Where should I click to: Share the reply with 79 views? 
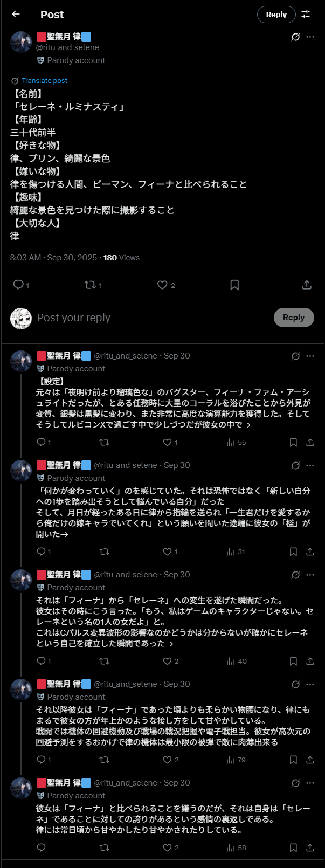[310, 760]
